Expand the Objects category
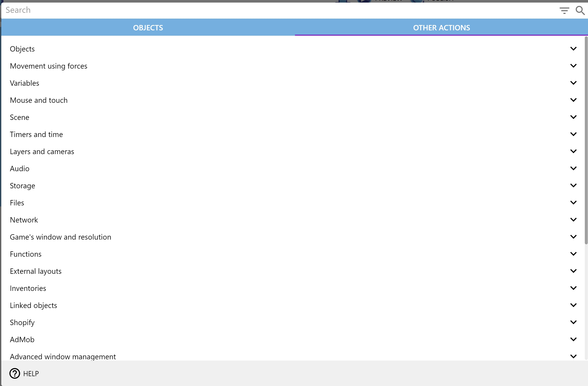This screenshot has height=386, width=588. point(574,49)
